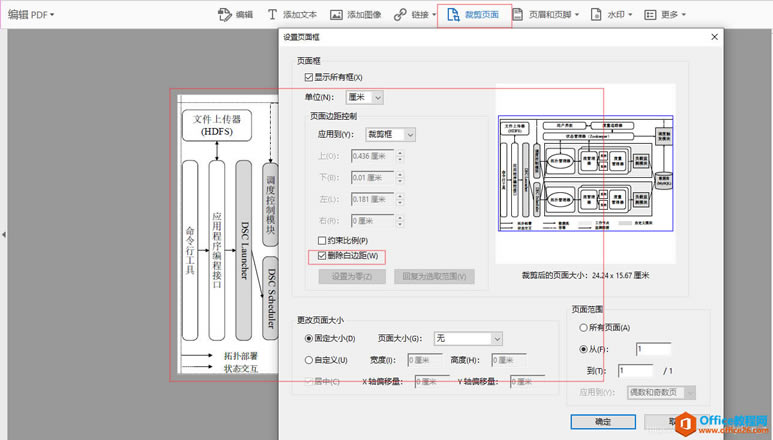Open the 应用到 裁剪框 dropdown
Image resolution: width=773 pixels, height=440 pixels.
[x=390, y=134]
